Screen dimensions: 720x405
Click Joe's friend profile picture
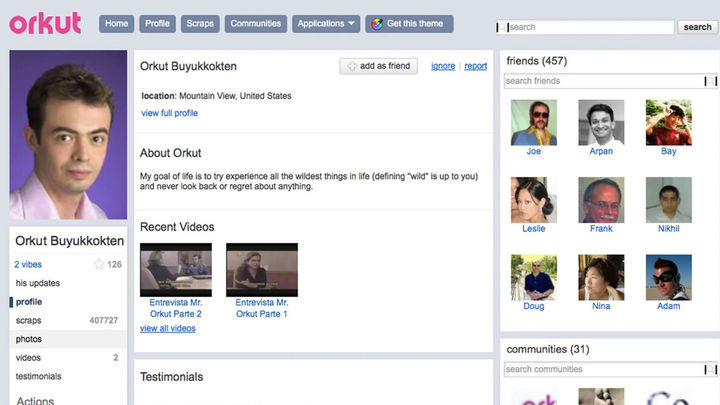pyautogui.click(x=533, y=122)
